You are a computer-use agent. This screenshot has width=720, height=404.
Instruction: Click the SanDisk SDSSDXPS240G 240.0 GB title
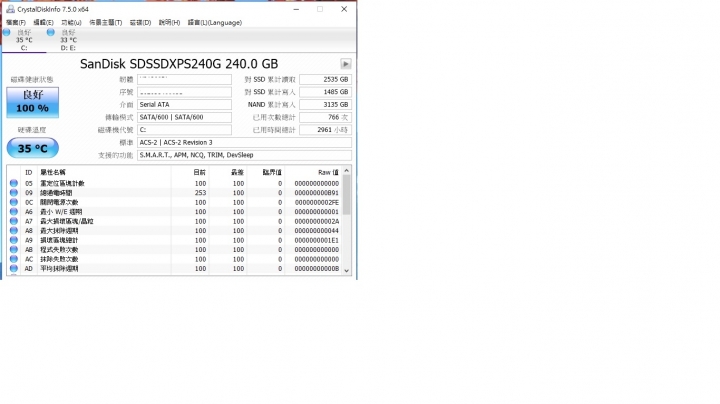(x=179, y=64)
